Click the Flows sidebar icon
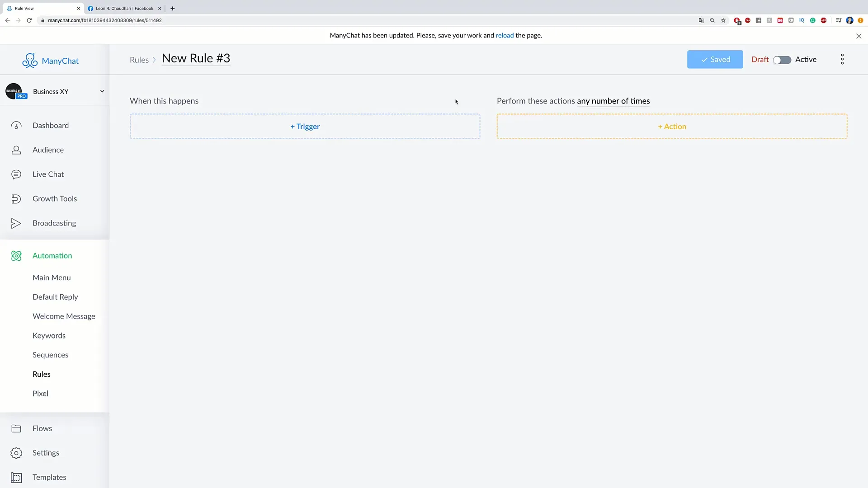 pyautogui.click(x=16, y=428)
